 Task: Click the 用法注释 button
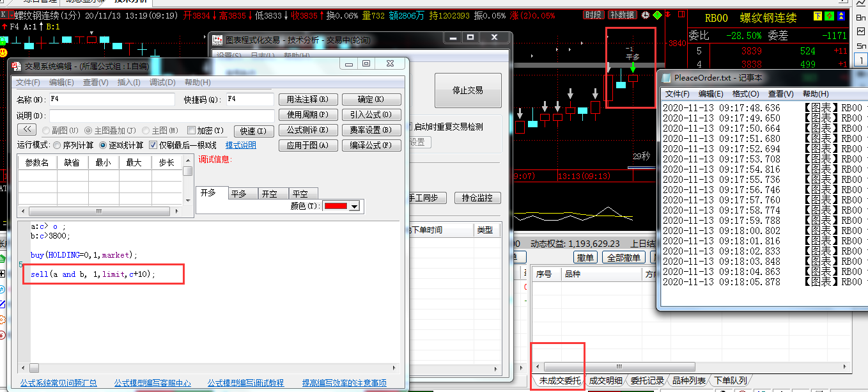coord(307,100)
